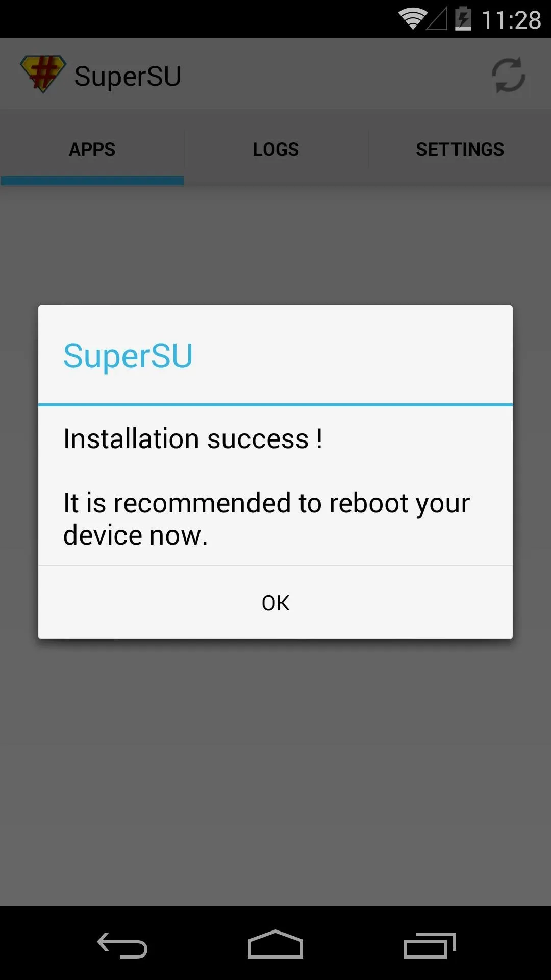Viewport: 551px width, 980px height.
Task: Select the SETTINGS tab
Action: [460, 149]
